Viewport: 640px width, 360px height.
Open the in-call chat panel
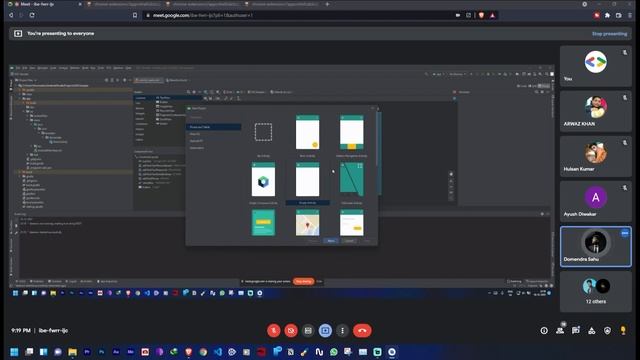pyautogui.click(x=576, y=330)
